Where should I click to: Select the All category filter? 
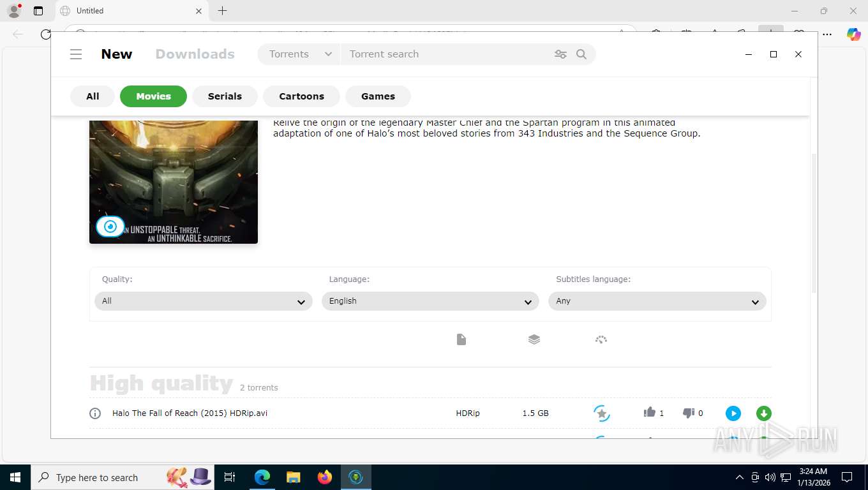(93, 96)
